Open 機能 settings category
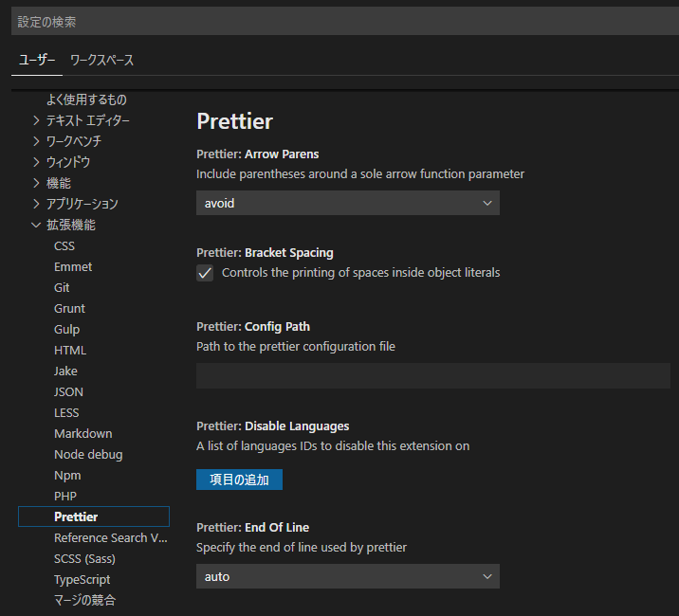Viewport: 679px width, 616px height. (x=59, y=183)
